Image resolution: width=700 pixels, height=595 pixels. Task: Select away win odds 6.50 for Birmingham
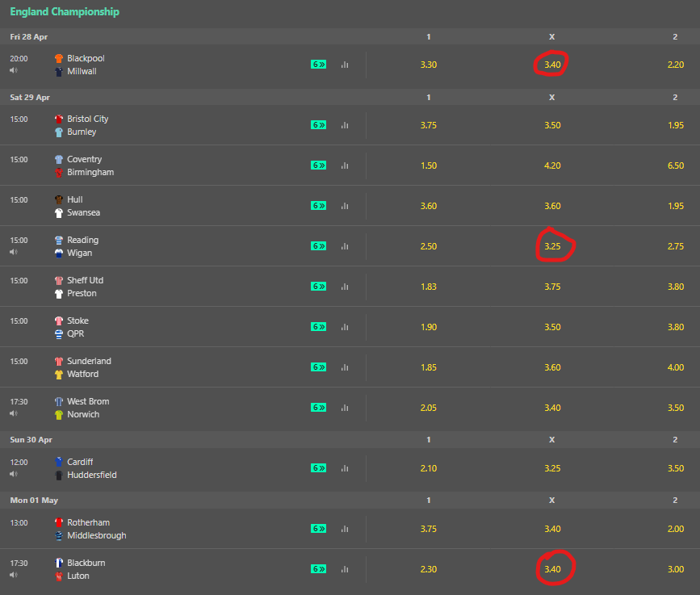point(676,166)
